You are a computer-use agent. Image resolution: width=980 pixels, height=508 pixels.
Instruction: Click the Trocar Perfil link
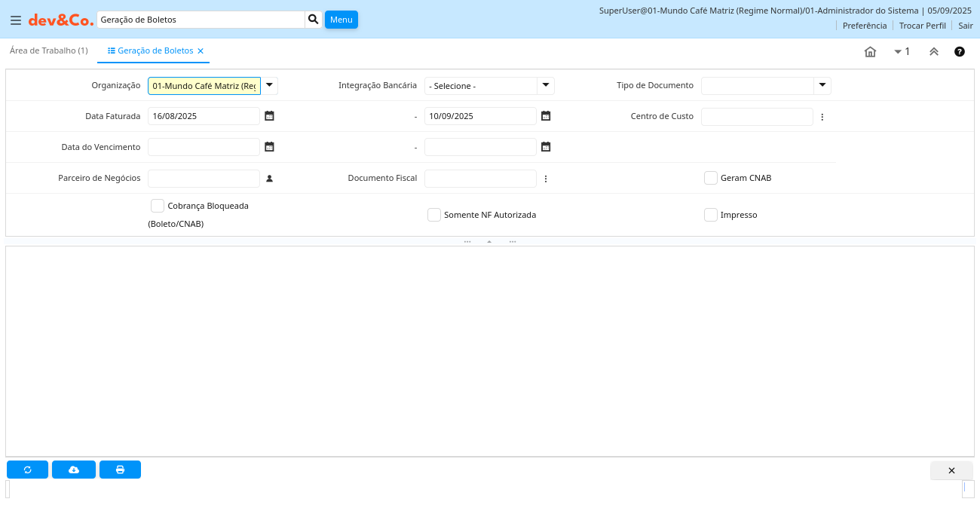pyautogui.click(x=922, y=26)
